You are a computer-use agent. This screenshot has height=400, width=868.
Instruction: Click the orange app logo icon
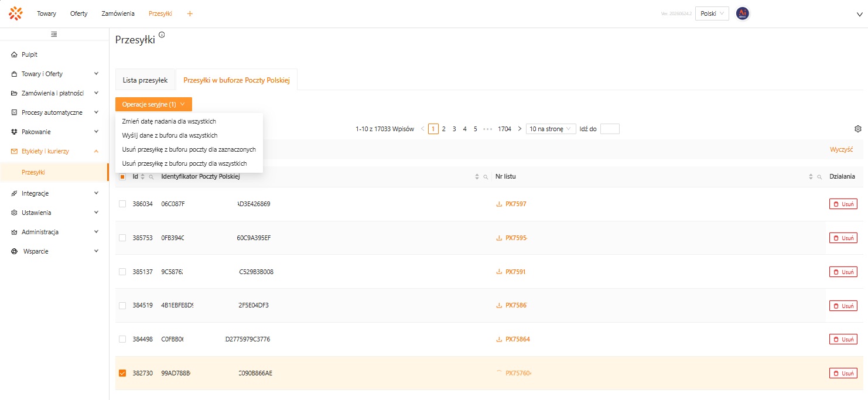16,13
